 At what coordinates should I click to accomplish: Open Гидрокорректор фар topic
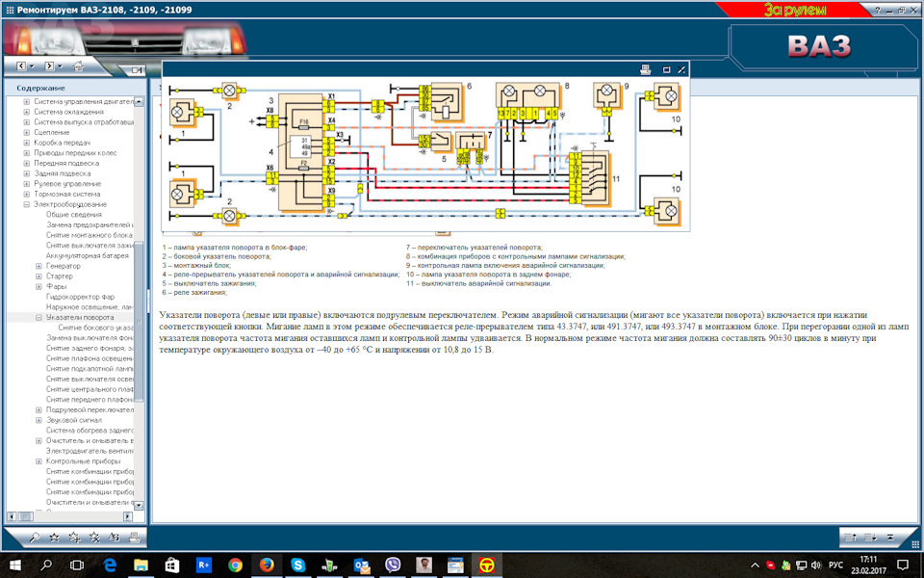(x=80, y=297)
